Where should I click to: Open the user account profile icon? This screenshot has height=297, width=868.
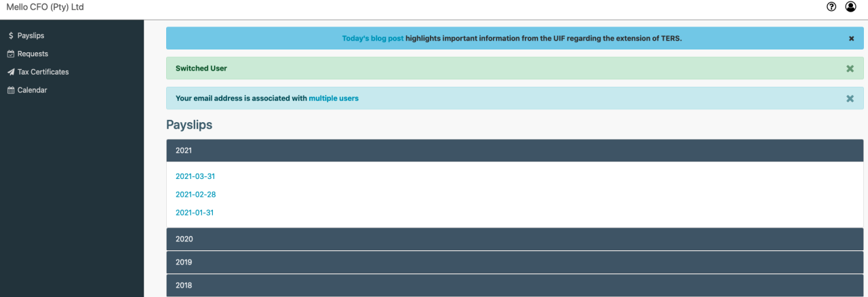(x=850, y=7)
